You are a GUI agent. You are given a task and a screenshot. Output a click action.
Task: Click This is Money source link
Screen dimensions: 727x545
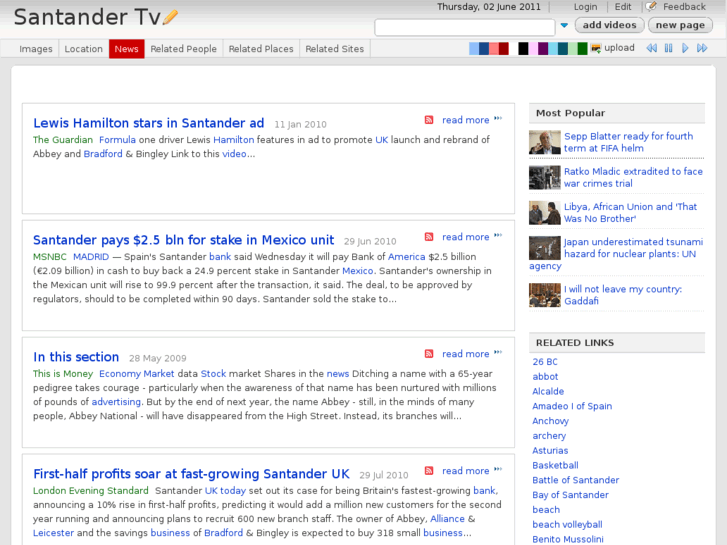(x=63, y=373)
